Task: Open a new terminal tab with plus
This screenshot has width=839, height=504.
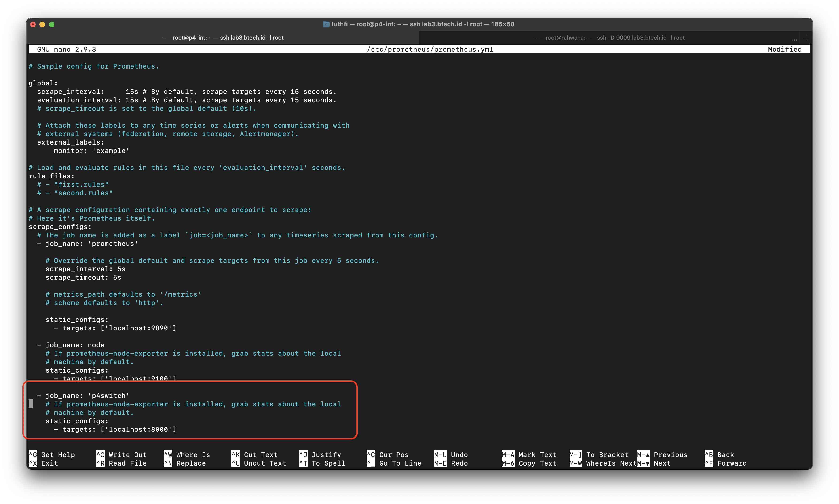Action: click(806, 38)
